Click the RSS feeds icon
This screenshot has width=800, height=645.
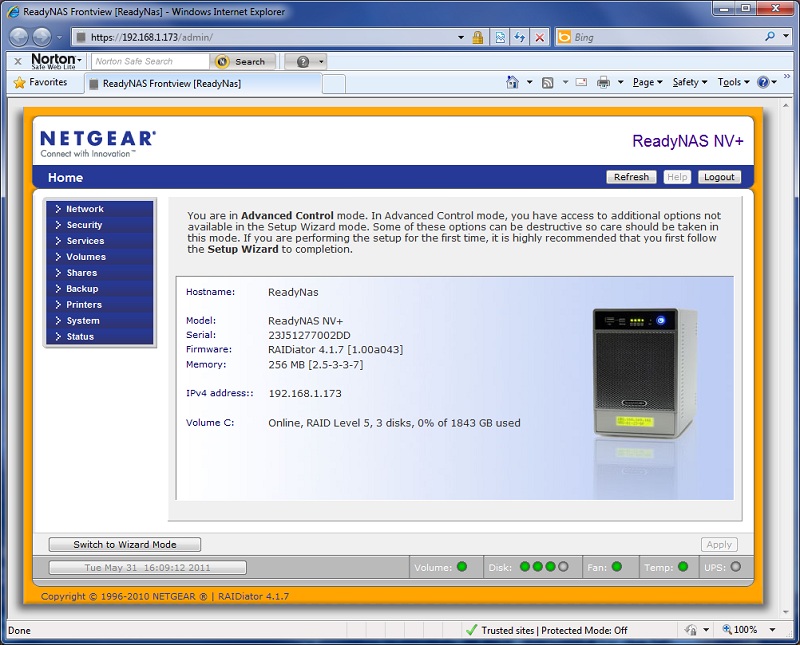tap(547, 83)
